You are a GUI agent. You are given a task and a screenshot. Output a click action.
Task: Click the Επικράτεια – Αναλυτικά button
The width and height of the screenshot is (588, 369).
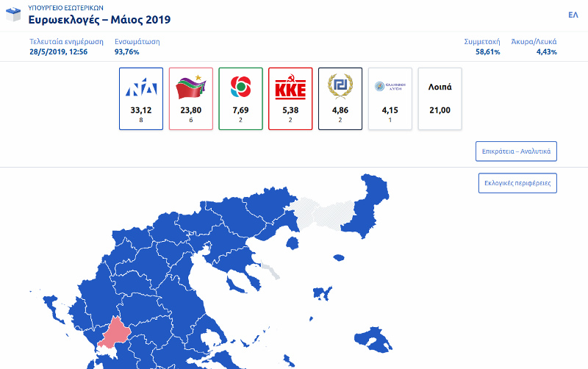516,151
